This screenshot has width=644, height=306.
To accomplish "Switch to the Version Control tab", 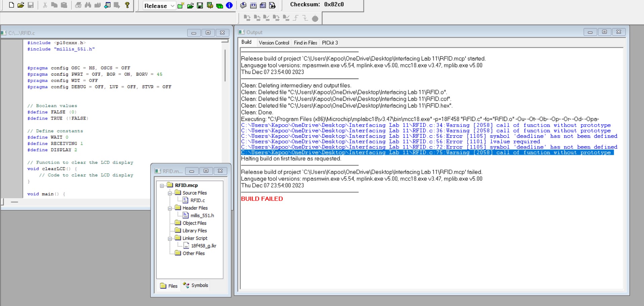I will pyautogui.click(x=274, y=43).
